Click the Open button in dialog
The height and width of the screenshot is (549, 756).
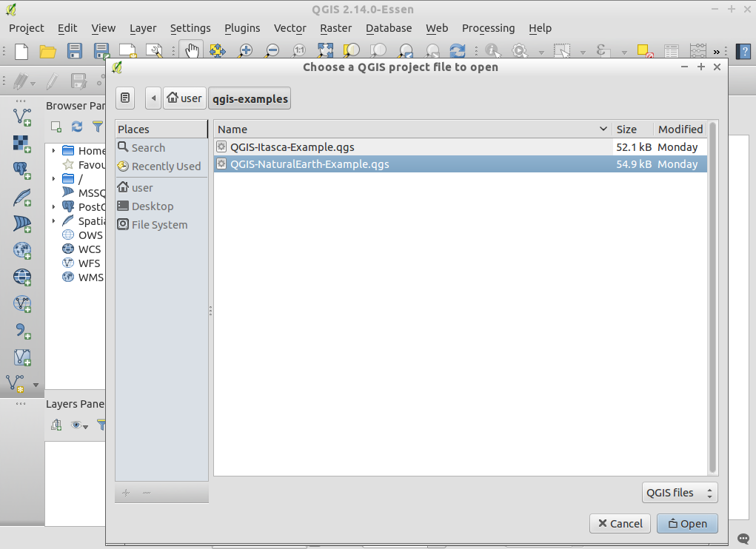pyautogui.click(x=687, y=524)
